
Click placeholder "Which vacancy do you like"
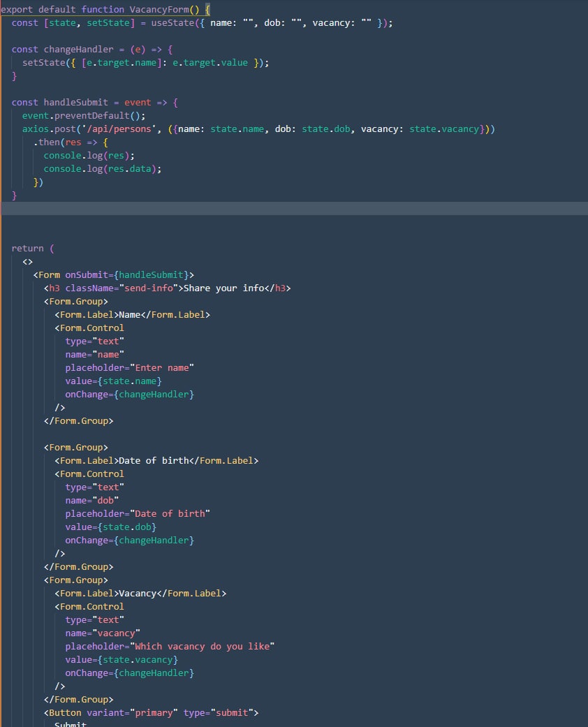point(203,646)
